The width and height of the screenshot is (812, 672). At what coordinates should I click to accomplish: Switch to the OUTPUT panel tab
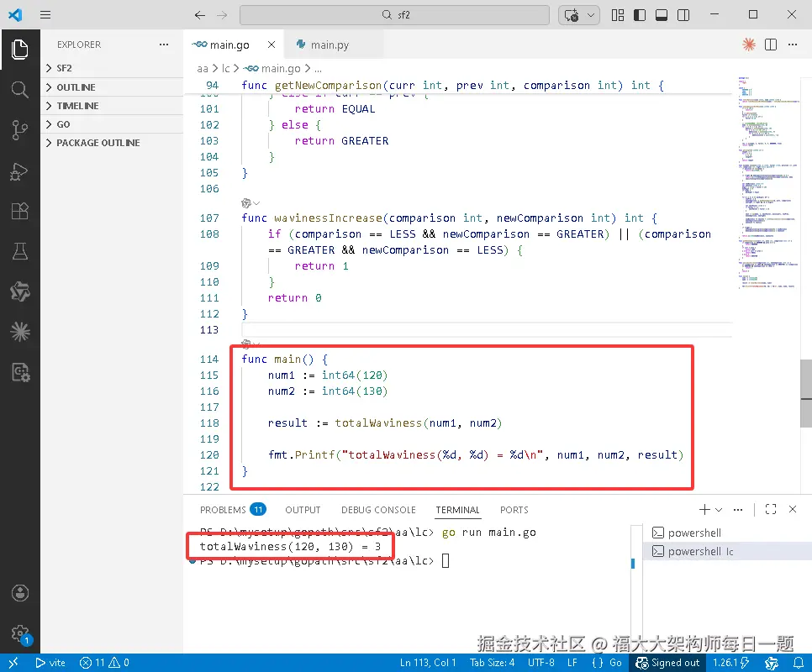pyautogui.click(x=303, y=510)
